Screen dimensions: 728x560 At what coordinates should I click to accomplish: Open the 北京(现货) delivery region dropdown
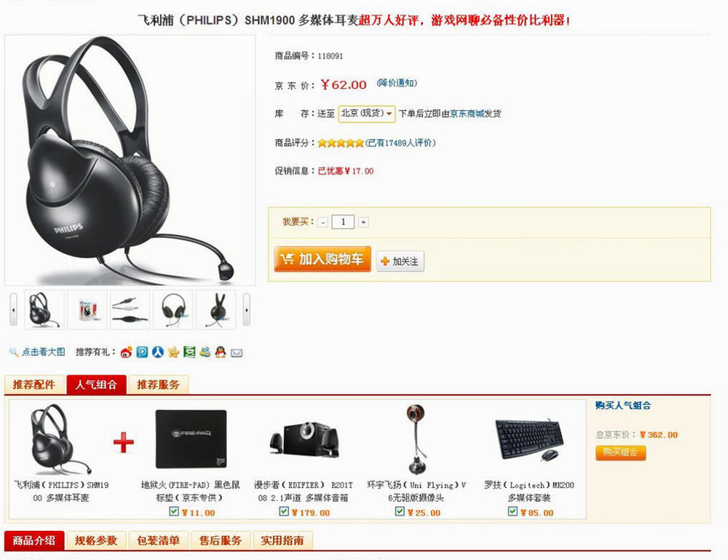[x=367, y=114]
